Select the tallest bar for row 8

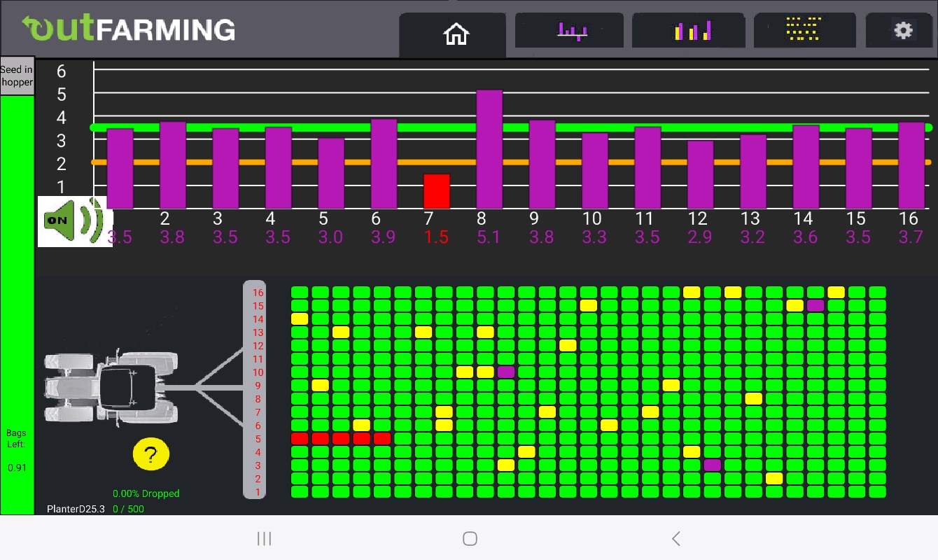tap(489, 149)
